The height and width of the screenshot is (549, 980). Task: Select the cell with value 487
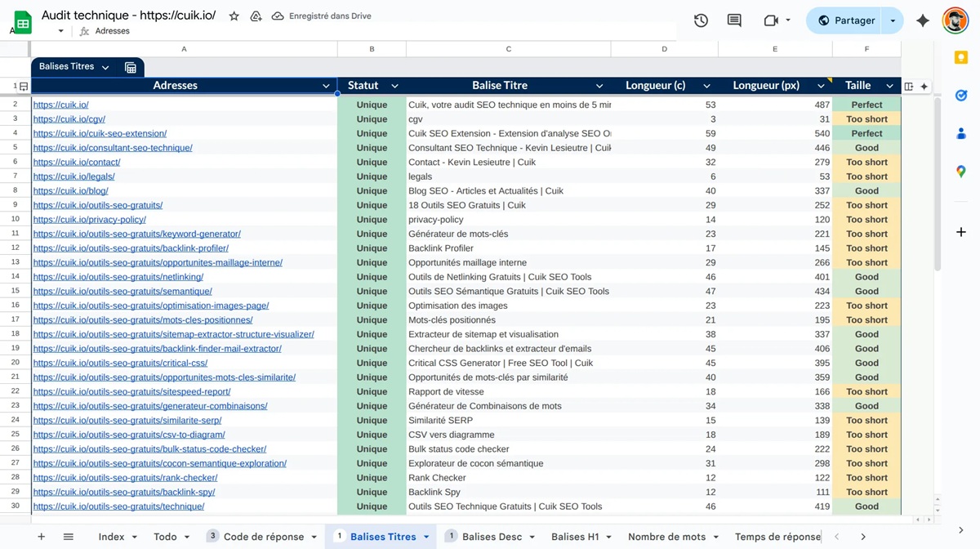[x=775, y=105]
